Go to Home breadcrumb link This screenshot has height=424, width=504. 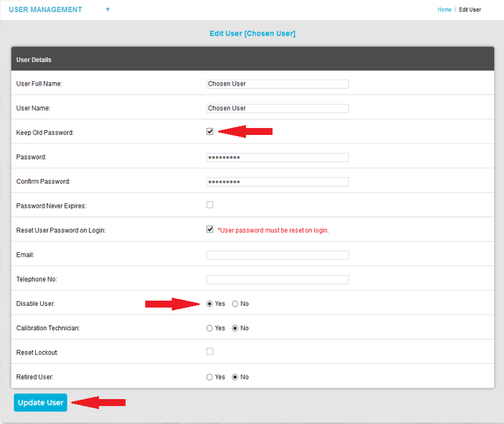[444, 10]
